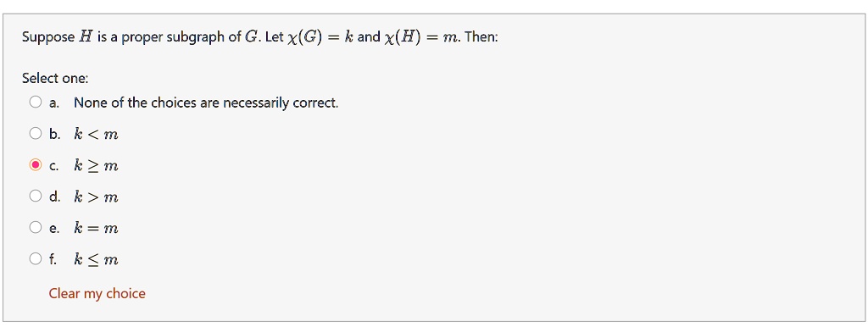Click the 'k ≤ m' answer label
Screen dimensions: 868x327
click(x=97, y=259)
